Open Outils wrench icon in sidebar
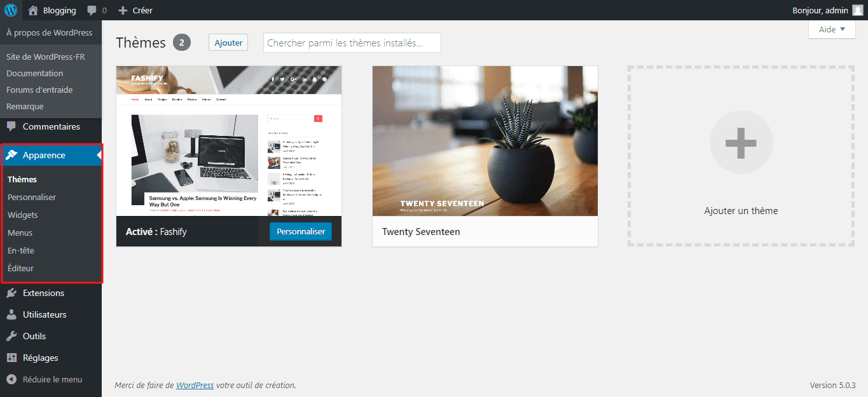The image size is (868, 397). [x=11, y=336]
